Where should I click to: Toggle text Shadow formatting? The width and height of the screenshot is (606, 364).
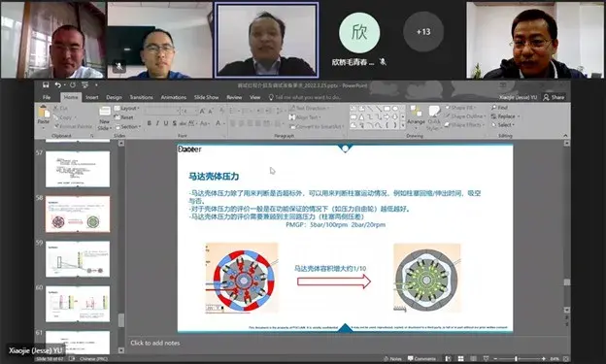[x=174, y=123]
